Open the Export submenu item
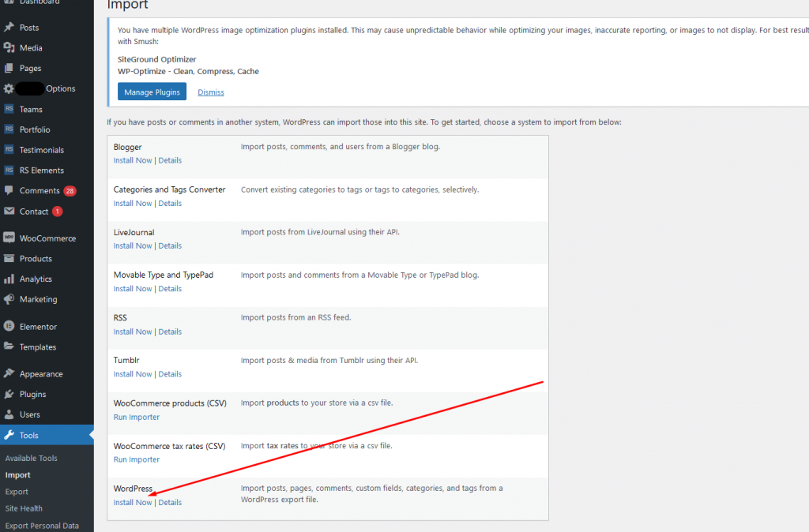 [17, 492]
